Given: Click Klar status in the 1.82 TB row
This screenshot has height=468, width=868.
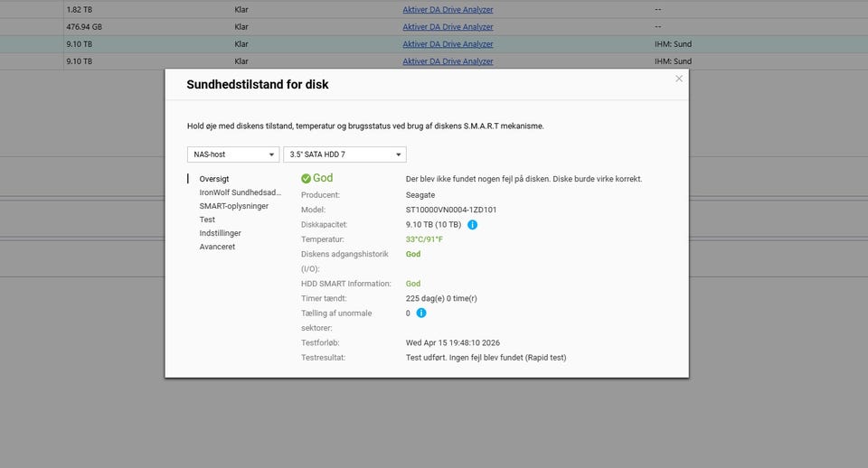Looking at the screenshot, I should tap(241, 9).
